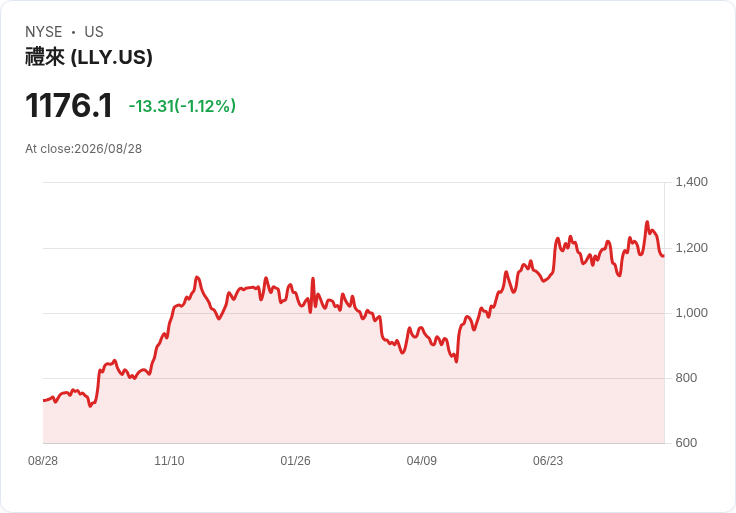This screenshot has height=513, width=736.
Task: Click the 1,400 y-axis label
Action: tap(691, 182)
